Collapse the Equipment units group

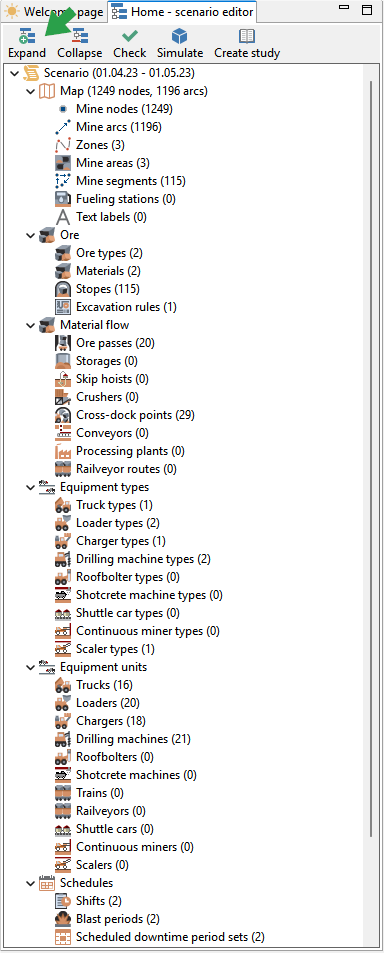(31, 667)
